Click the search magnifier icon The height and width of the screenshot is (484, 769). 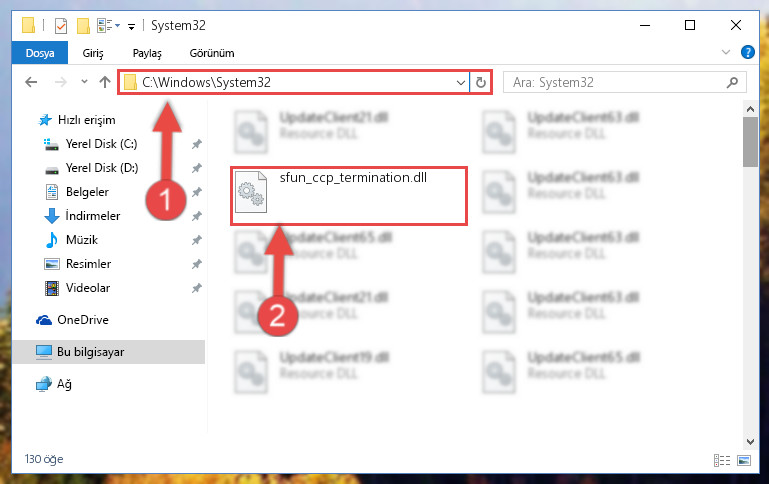[732, 82]
